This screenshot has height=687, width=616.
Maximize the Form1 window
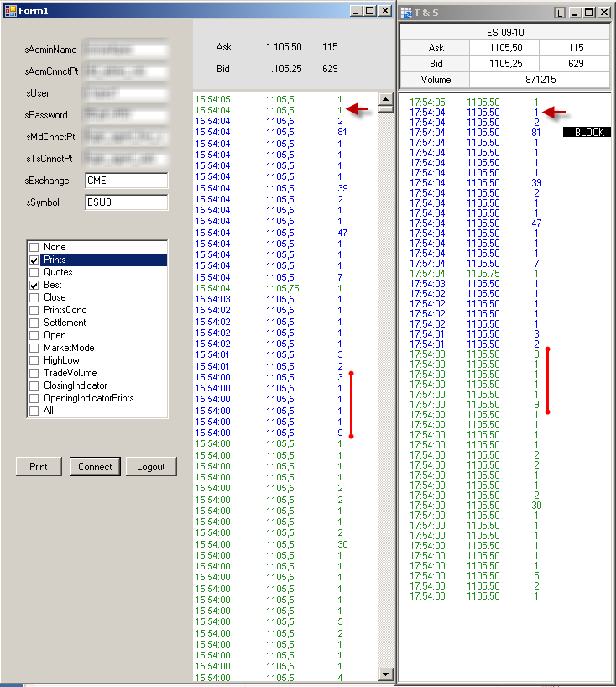(370, 11)
